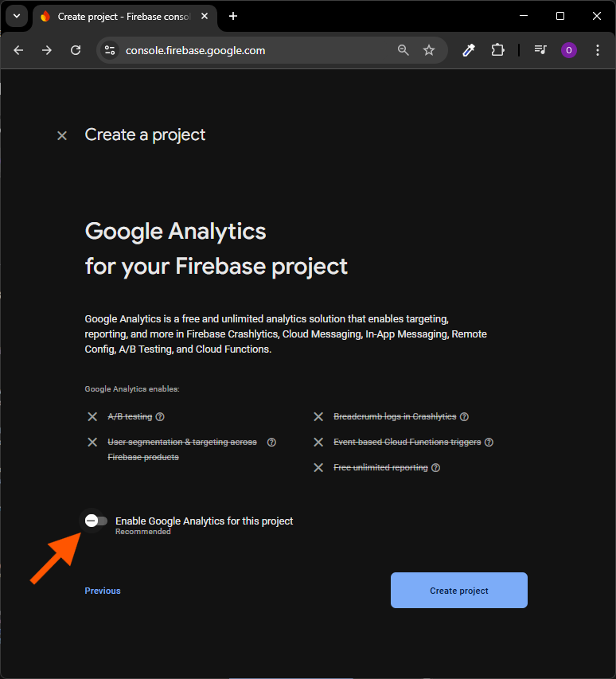
Task: Close the Create a project wizard
Action: 62,135
